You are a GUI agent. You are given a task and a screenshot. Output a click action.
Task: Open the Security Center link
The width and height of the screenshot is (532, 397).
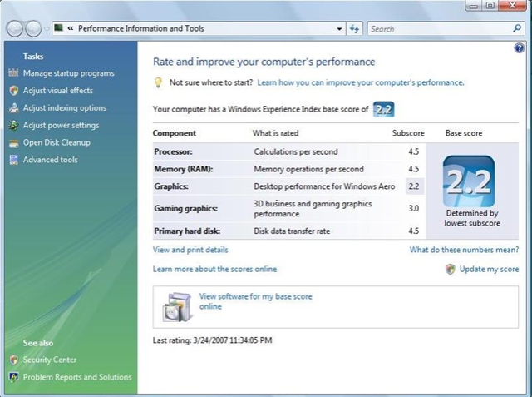50,360
